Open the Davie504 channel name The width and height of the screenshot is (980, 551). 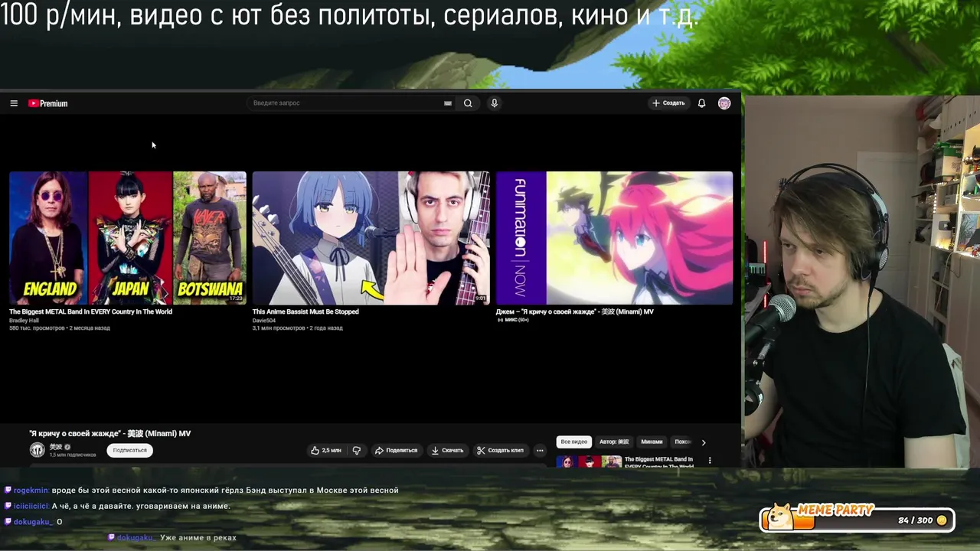coord(264,320)
